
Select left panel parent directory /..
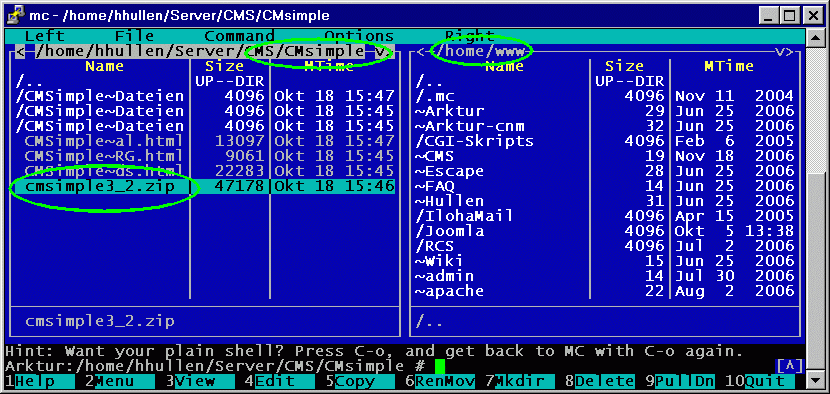click(x=204, y=81)
